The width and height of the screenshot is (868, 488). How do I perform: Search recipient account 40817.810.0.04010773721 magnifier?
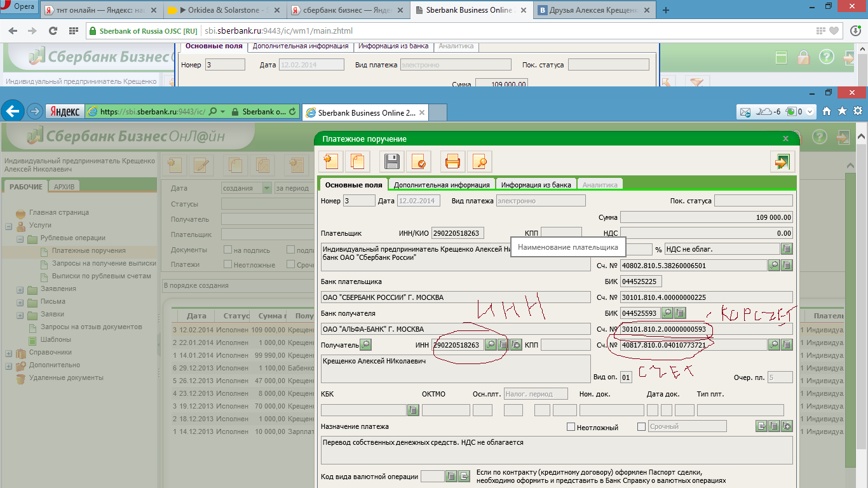pos(774,344)
